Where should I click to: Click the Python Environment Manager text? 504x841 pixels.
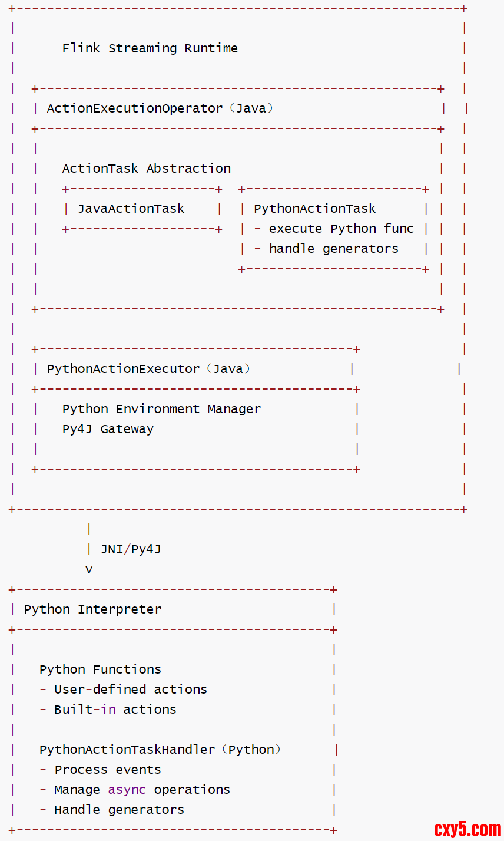pyautogui.click(x=161, y=409)
